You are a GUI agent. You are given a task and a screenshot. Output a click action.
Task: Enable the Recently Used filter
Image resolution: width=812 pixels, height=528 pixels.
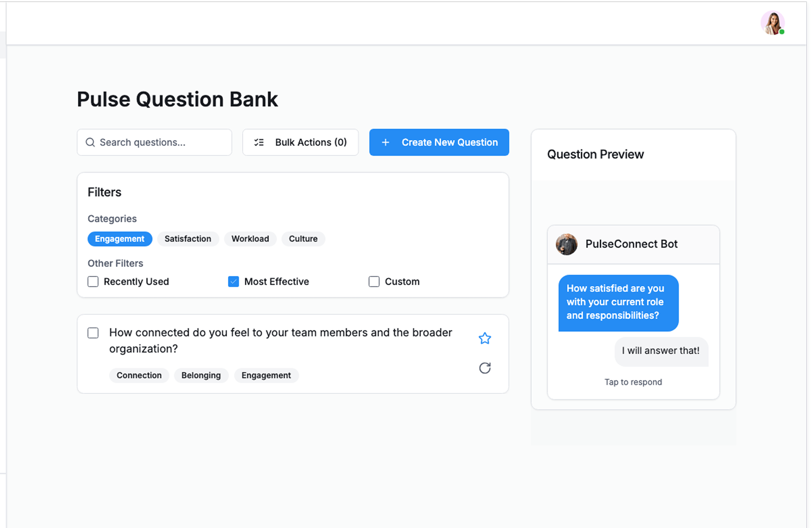pyautogui.click(x=93, y=282)
